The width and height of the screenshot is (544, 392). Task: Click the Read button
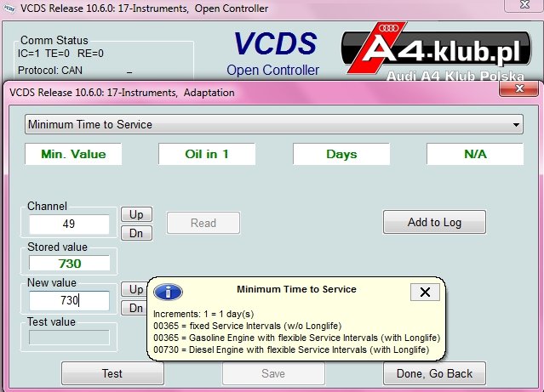203,223
